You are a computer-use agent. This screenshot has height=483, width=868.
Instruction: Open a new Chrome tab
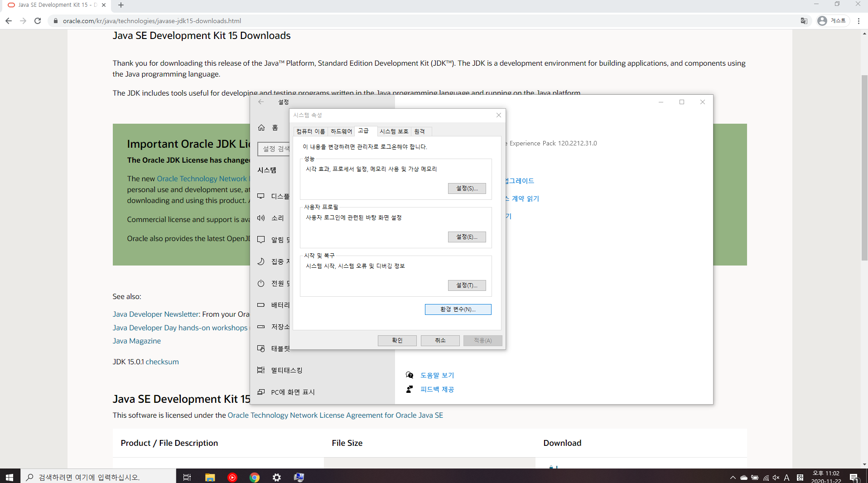(x=121, y=5)
